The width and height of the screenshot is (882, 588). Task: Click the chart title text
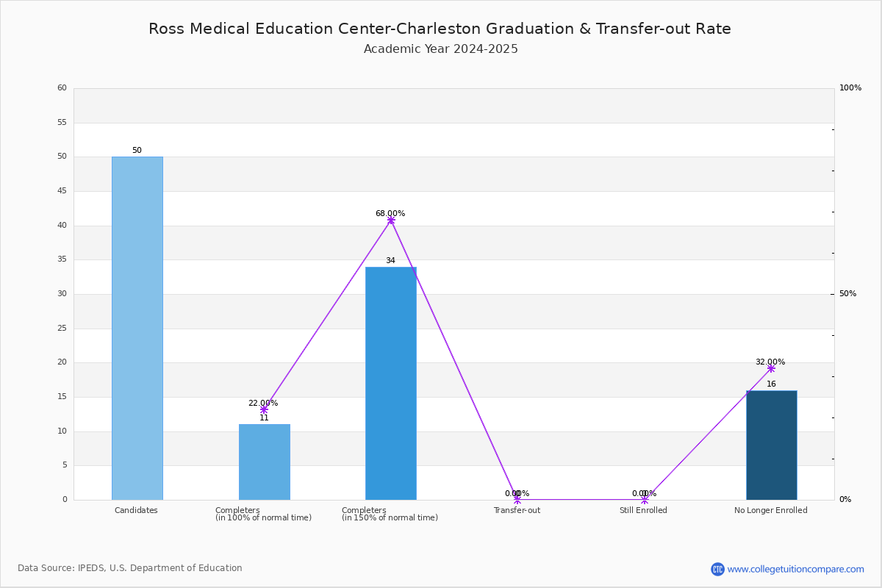point(440,29)
